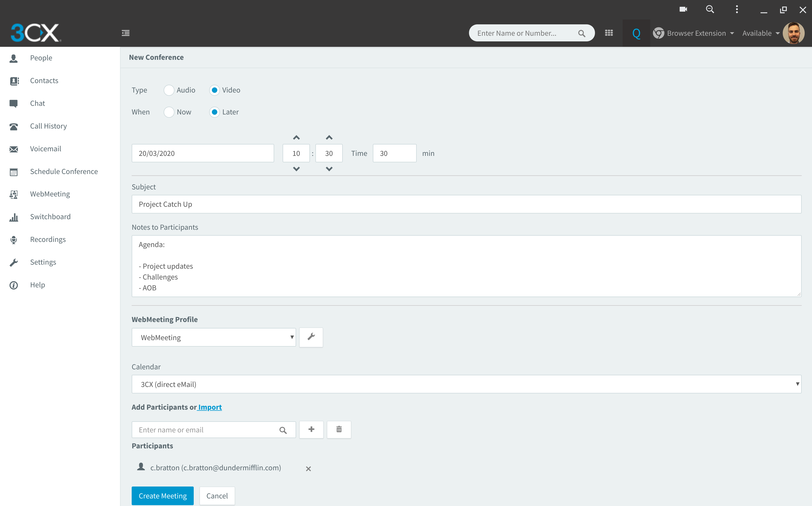Open the WebMeeting Profile dropdown
Image resolution: width=812 pixels, height=506 pixels.
click(214, 337)
